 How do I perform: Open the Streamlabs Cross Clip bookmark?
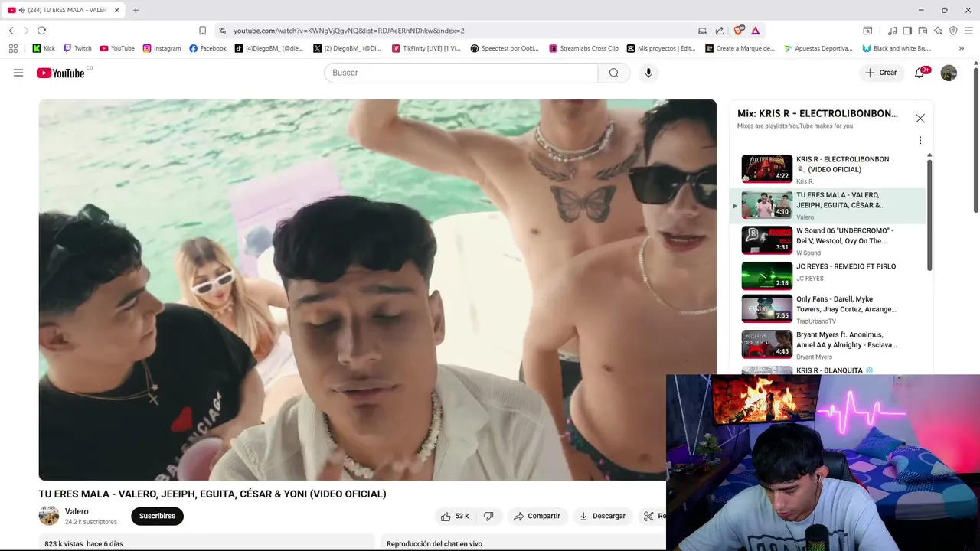(583, 48)
